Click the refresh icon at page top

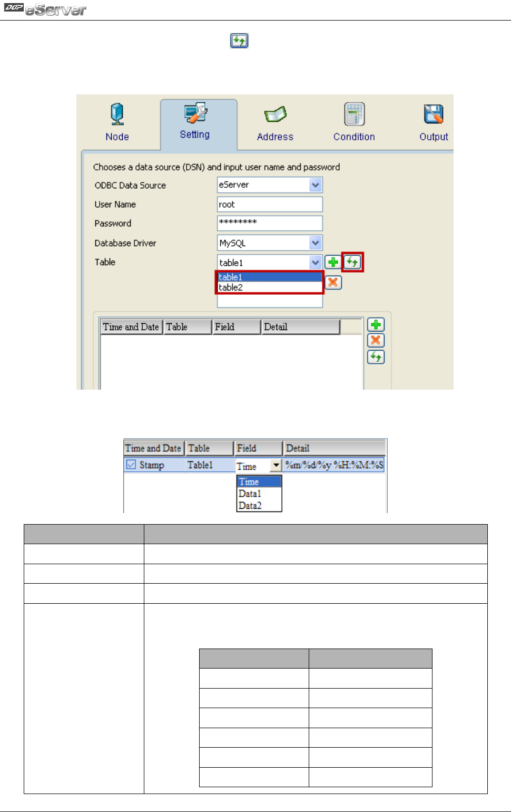[239, 41]
